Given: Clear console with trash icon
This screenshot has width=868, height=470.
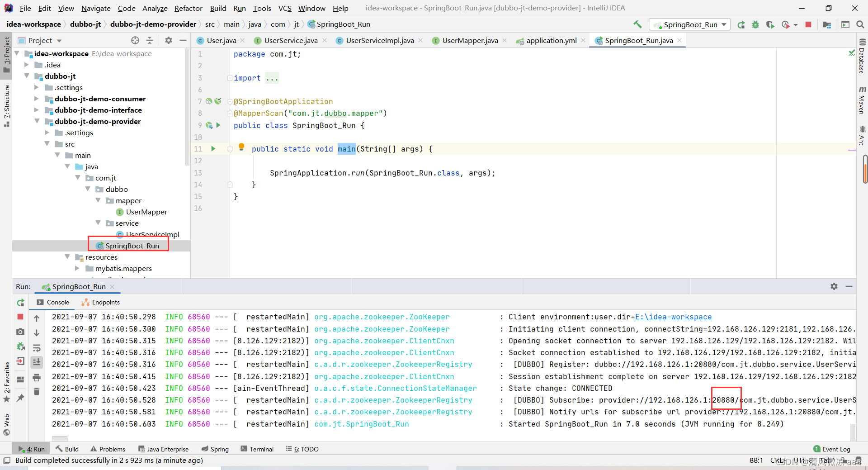Looking at the screenshot, I should (x=37, y=392).
